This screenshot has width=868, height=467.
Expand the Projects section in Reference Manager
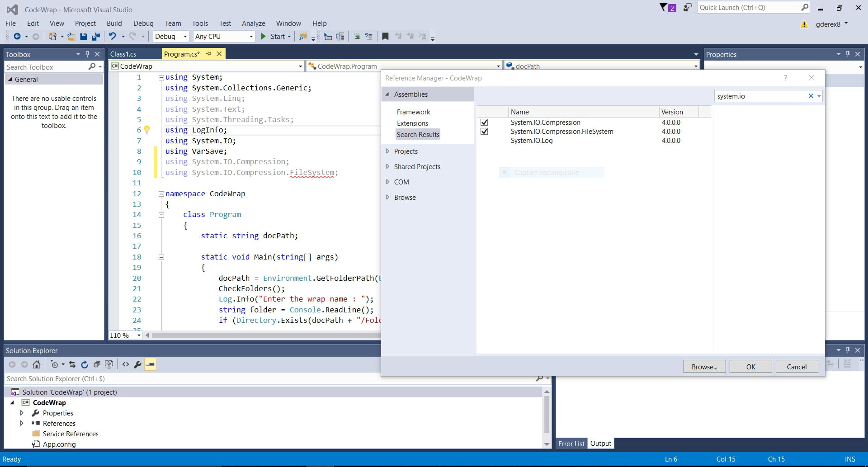[x=387, y=151]
